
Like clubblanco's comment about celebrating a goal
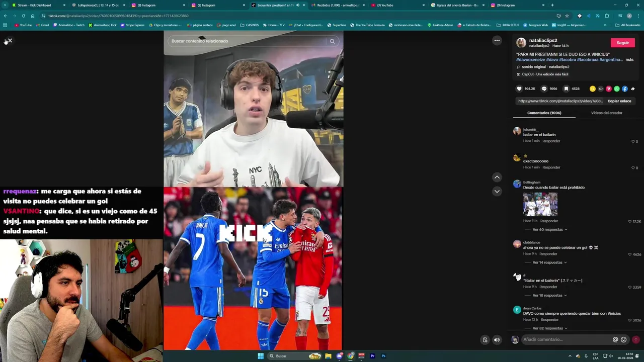(x=630, y=254)
